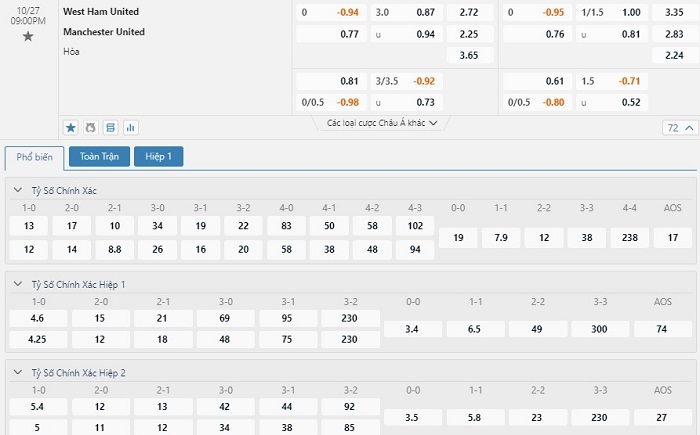Click the blue star icon in match toolbar
This screenshot has width=700, height=435.
71,128
